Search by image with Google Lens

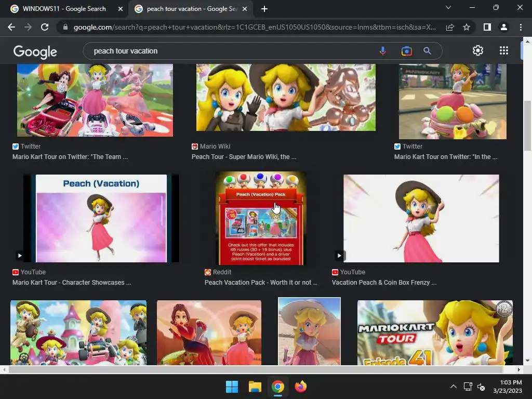pyautogui.click(x=406, y=51)
